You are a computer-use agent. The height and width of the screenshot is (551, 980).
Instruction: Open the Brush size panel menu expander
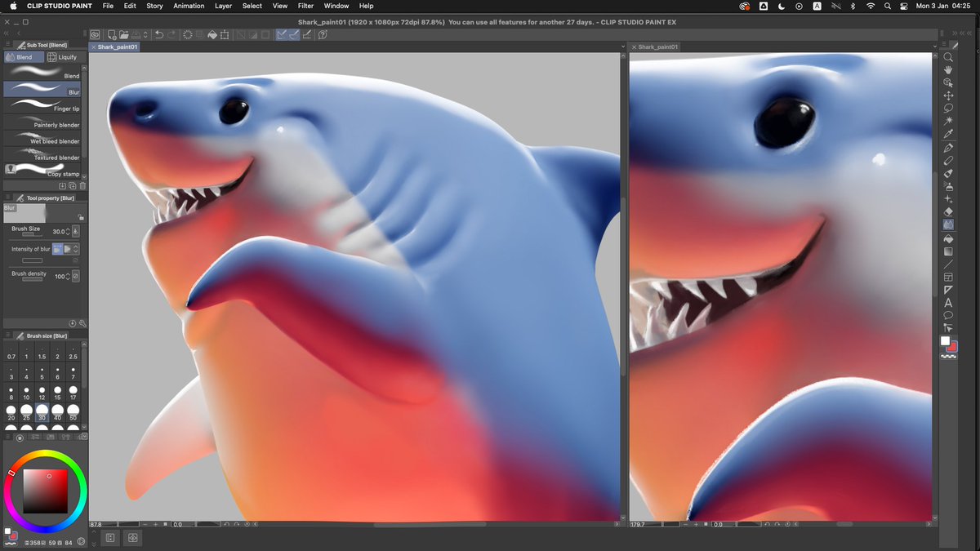click(8, 334)
